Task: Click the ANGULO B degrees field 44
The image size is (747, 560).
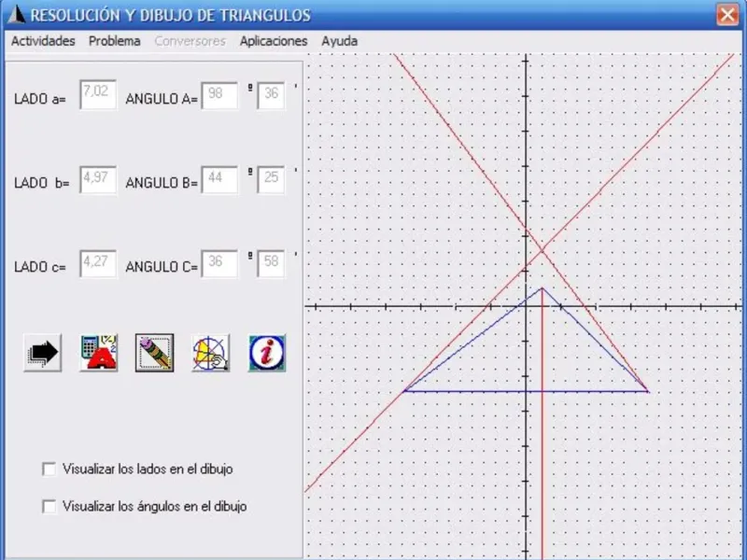Action: coord(219,179)
